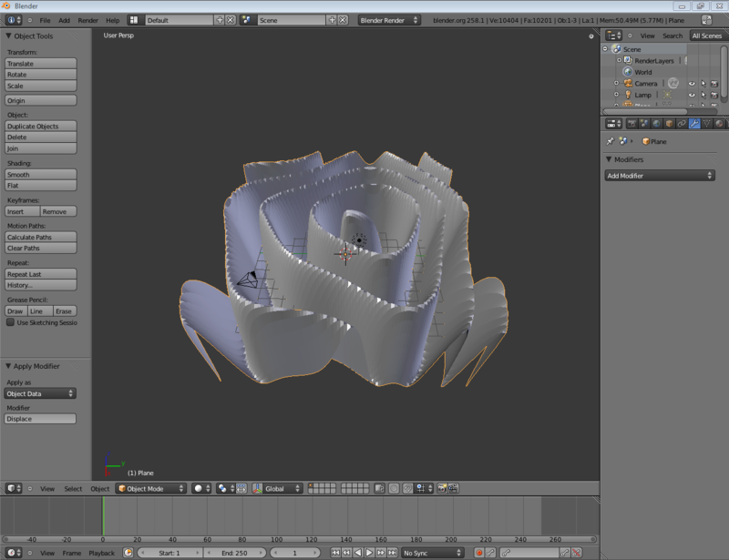Viewport: 729px width, 560px height.
Task: Toggle proportional editing circle button
Action: coord(394,488)
